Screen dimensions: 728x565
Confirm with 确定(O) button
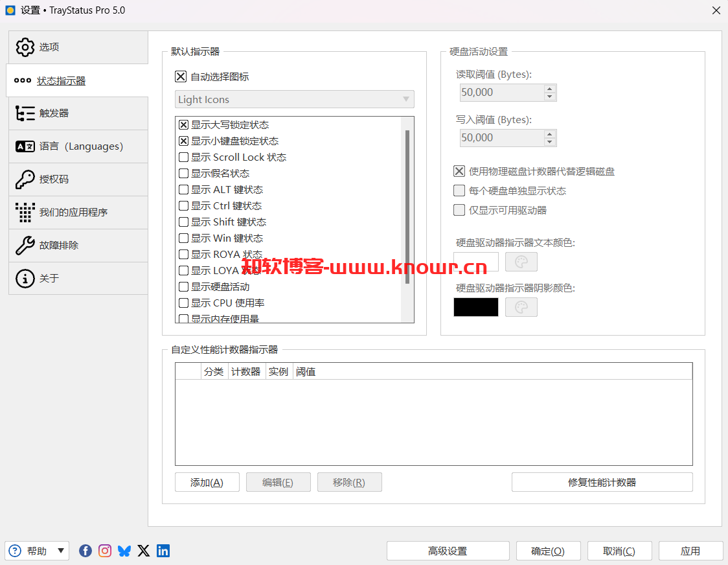point(549,551)
